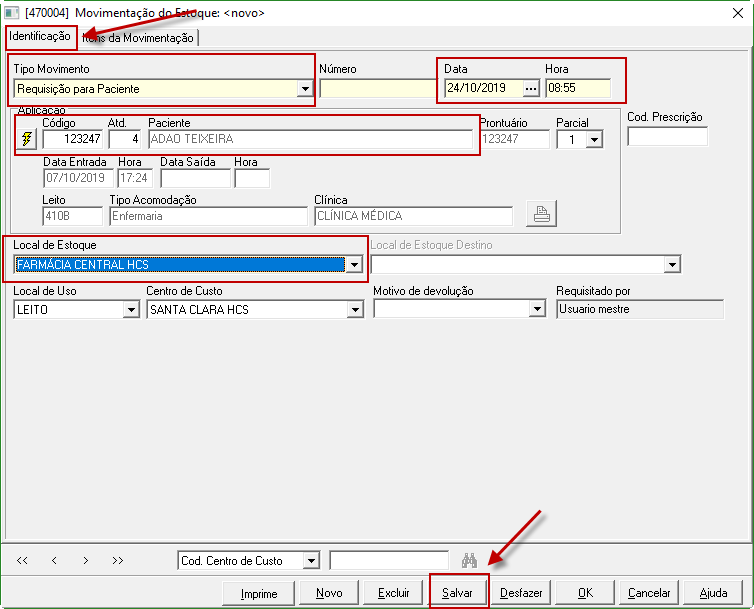Click Requisitado por field Usuario mestre

point(640,309)
